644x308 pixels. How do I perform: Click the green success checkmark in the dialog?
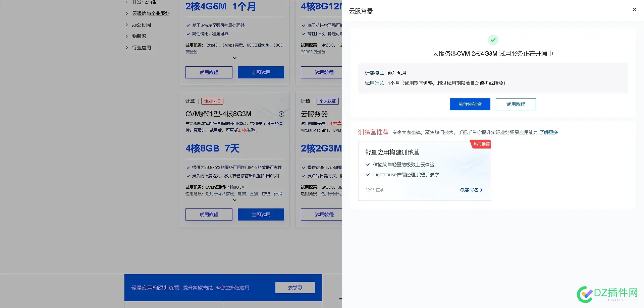point(493,40)
